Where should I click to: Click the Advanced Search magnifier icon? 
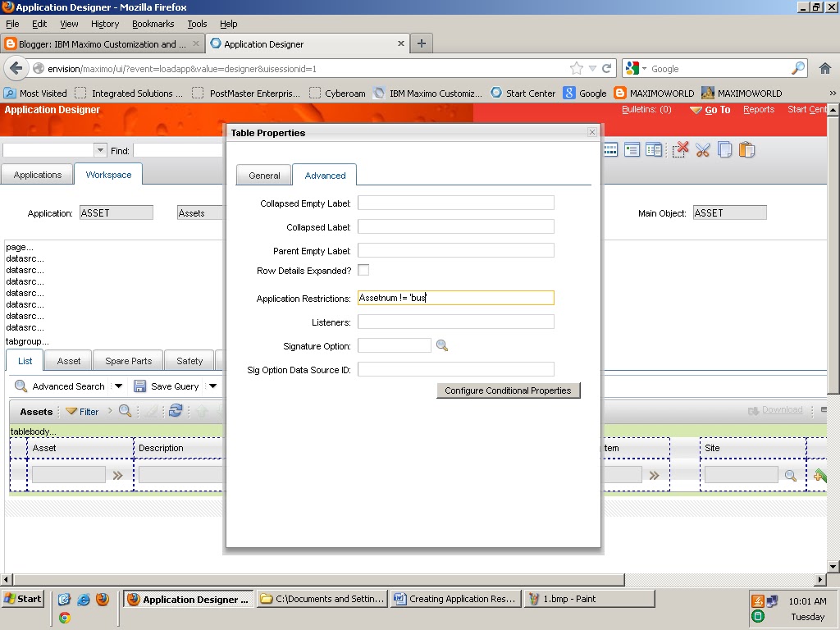(19, 386)
